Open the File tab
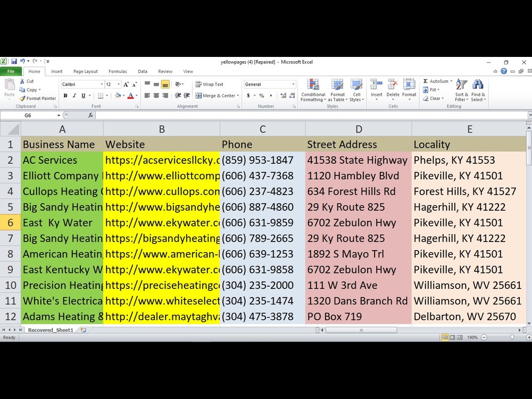532x399 pixels. click(11, 71)
